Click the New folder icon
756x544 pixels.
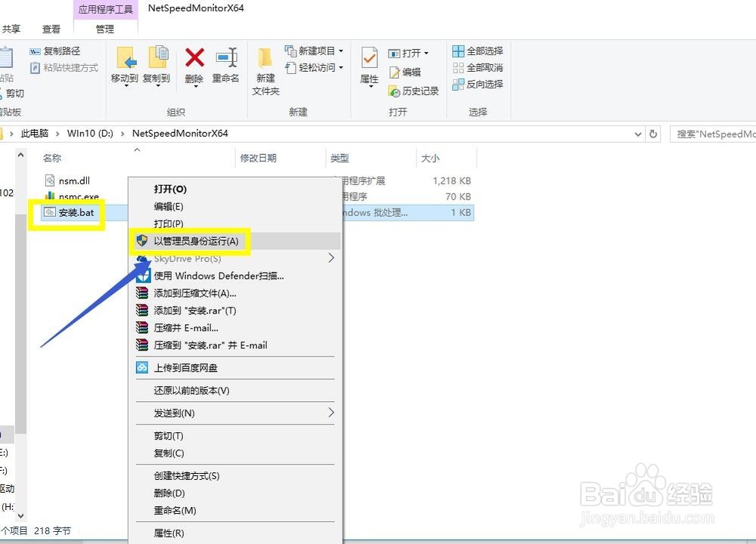pos(265,58)
